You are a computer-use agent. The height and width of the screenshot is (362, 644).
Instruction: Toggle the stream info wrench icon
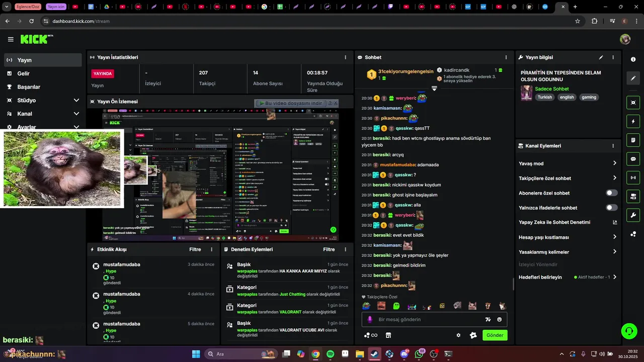(633, 215)
